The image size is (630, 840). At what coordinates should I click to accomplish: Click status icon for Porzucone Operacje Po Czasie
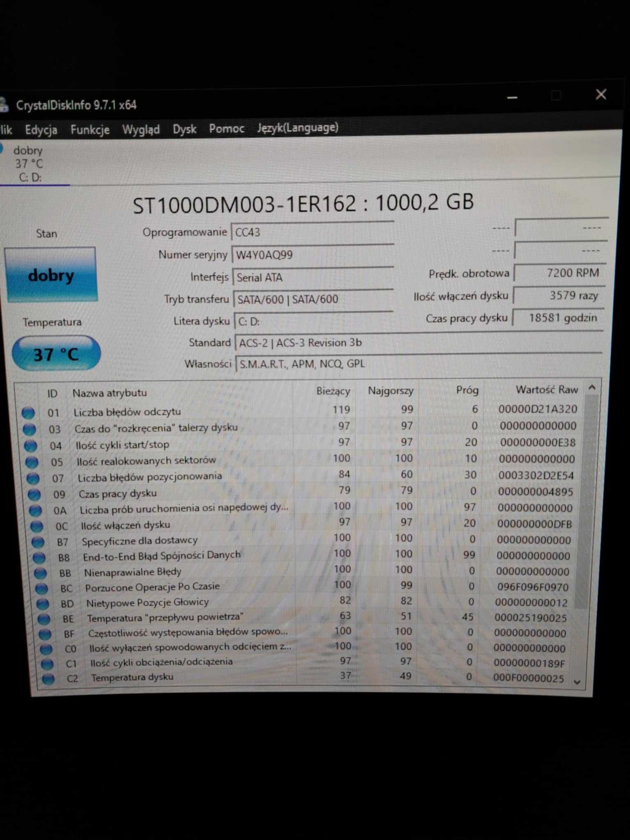click(42, 589)
